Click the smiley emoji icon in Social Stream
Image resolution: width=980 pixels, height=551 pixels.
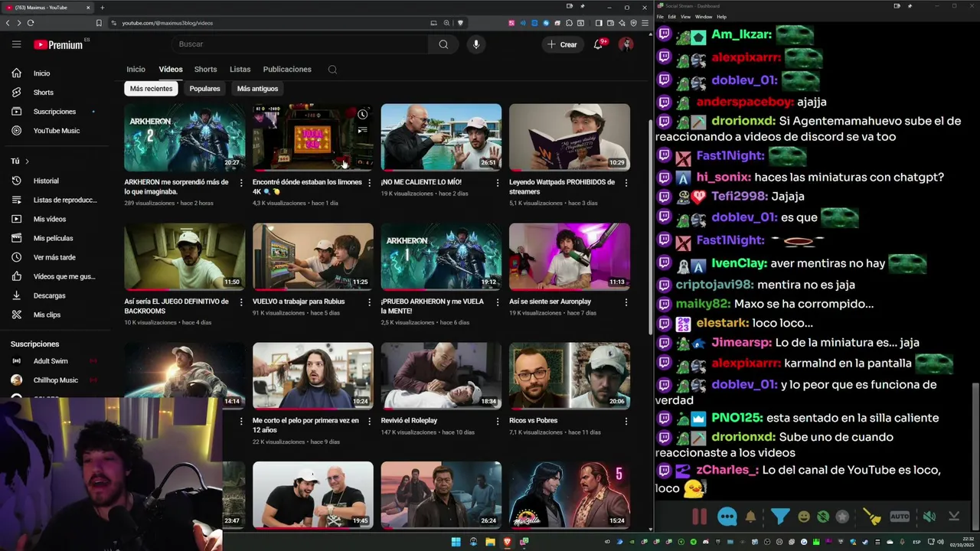point(804,517)
